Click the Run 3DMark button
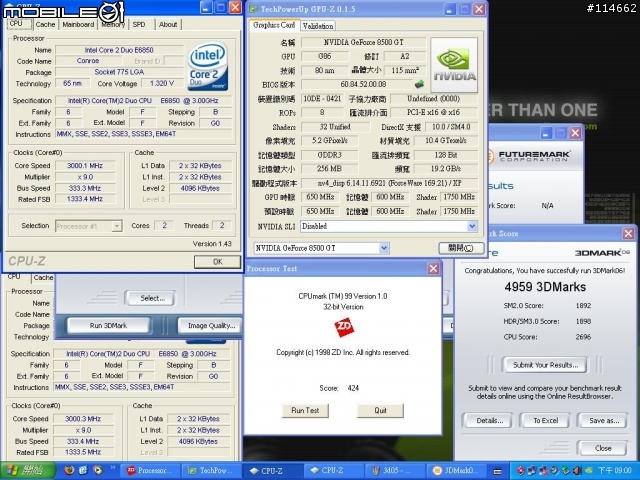Viewport: 640px width, 480px height. (x=108, y=325)
